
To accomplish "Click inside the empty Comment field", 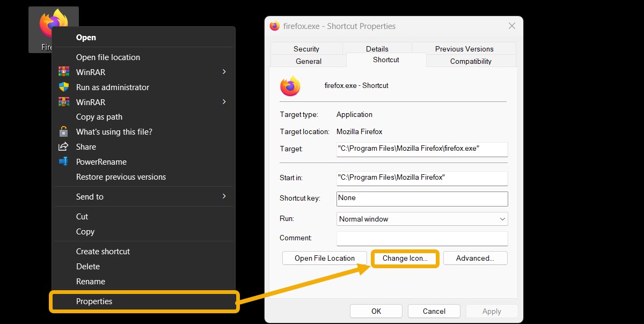I will [x=422, y=238].
